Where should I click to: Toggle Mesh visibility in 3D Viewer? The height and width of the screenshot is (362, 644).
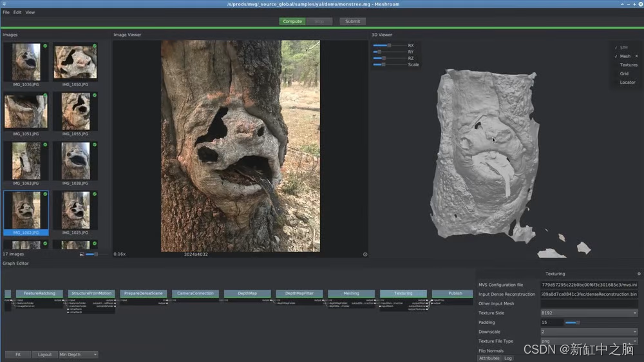(625, 56)
